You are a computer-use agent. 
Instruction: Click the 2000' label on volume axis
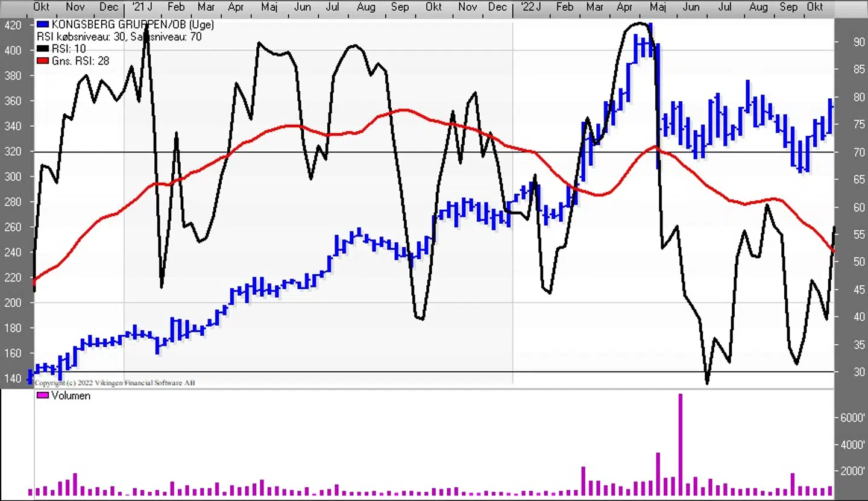click(x=853, y=471)
